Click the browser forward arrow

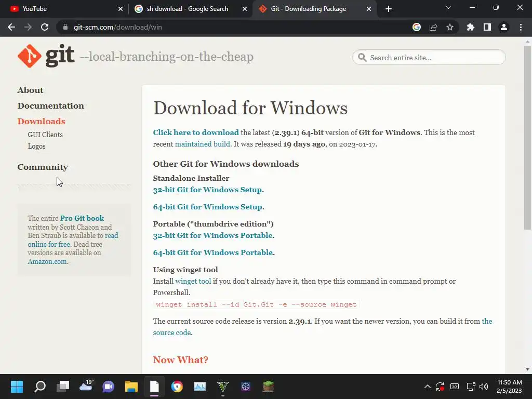(28, 27)
